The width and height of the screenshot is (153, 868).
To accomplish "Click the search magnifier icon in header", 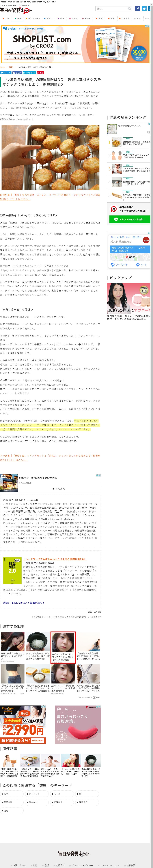I will pyautogui.click(x=129, y=9).
